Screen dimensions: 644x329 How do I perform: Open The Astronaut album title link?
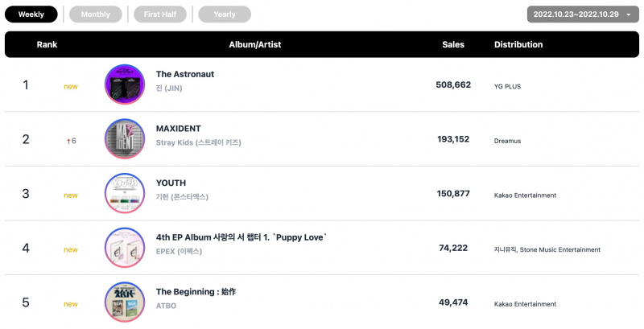185,74
